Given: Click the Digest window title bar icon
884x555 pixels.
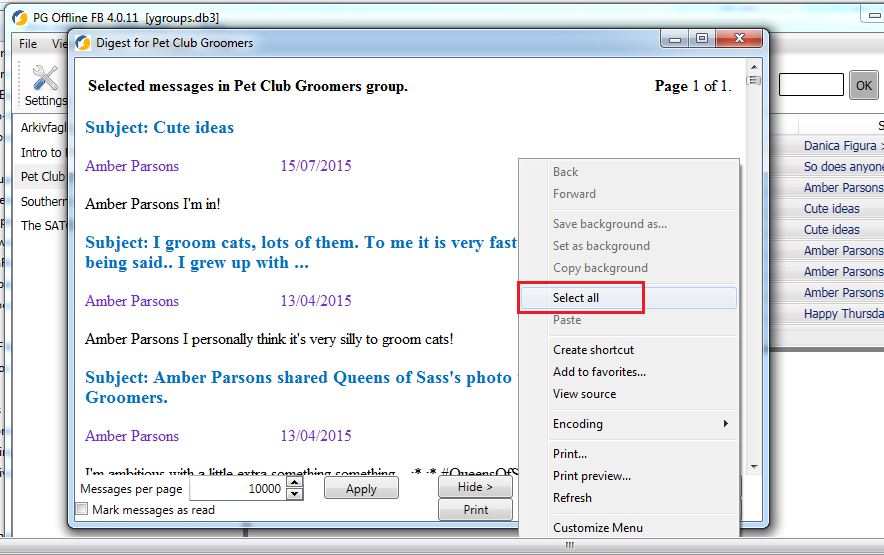Looking at the screenshot, I should [83, 43].
